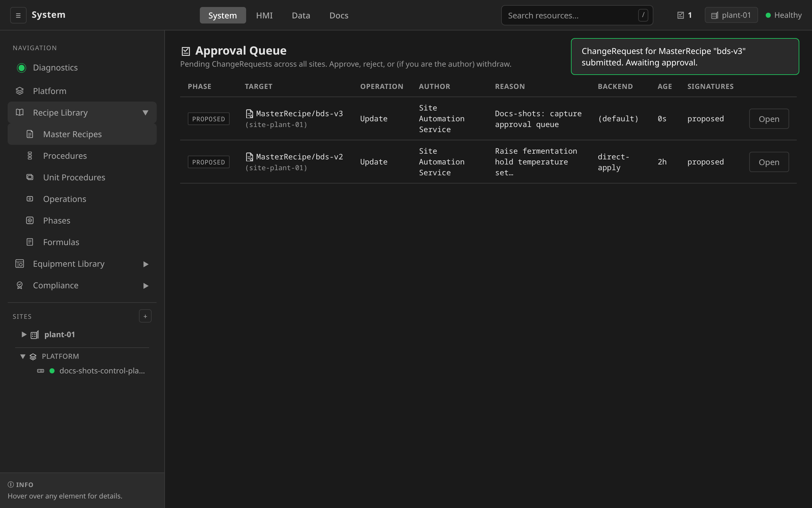Click the Compliance ribbon icon
This screenshot has height=508, width=812.
point(19,285)
